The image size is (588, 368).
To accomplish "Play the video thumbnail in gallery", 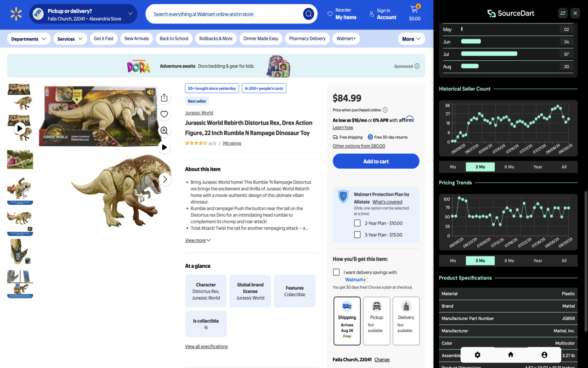I will coord(20,128).
